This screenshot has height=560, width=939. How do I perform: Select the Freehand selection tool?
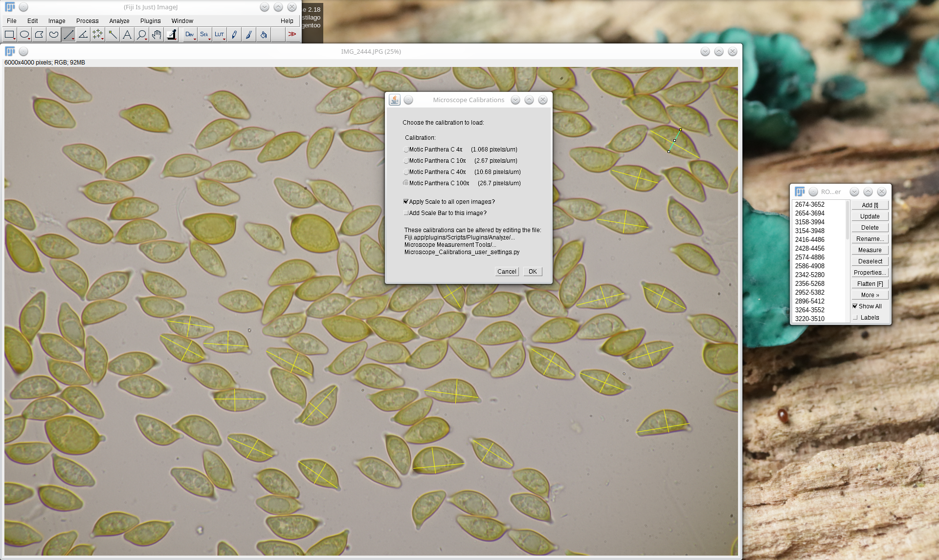(54, 35)
